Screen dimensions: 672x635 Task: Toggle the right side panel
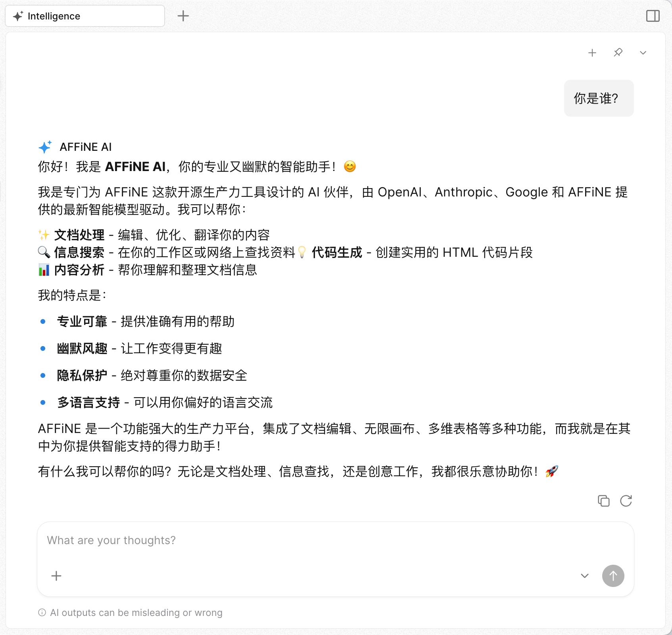(x=653, y=16)
